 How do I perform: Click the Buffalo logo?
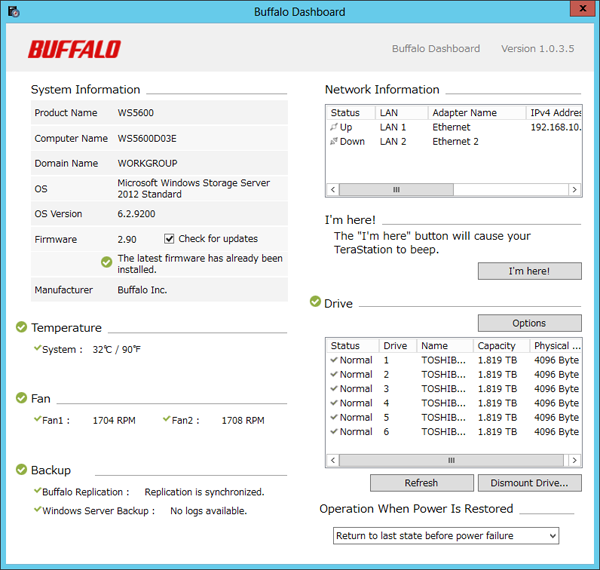point(74,49)
